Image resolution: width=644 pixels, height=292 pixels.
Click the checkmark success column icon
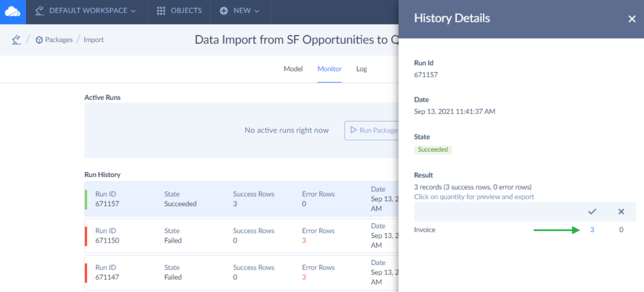click(x=592, y=211)
